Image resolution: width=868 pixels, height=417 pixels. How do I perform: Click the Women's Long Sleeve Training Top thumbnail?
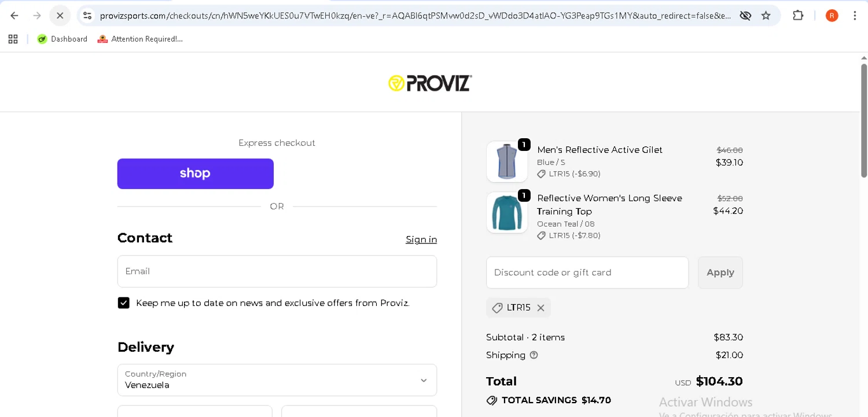[507, 213]
